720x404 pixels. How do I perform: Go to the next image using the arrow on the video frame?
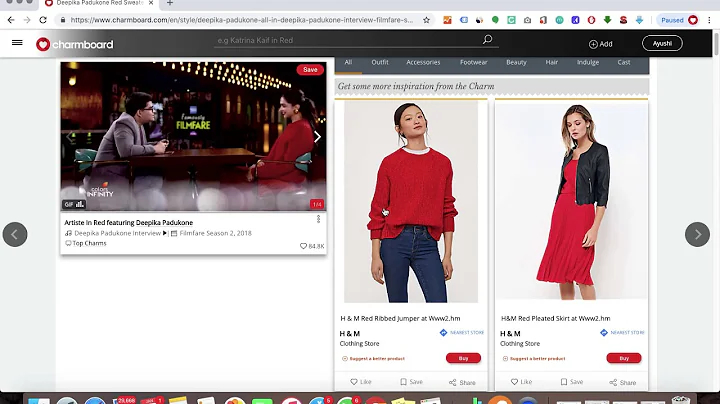pos(317,137)
